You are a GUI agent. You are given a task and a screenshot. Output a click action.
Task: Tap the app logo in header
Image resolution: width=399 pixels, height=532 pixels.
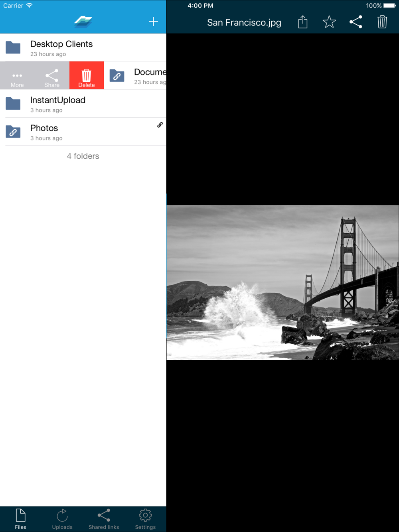83,22
